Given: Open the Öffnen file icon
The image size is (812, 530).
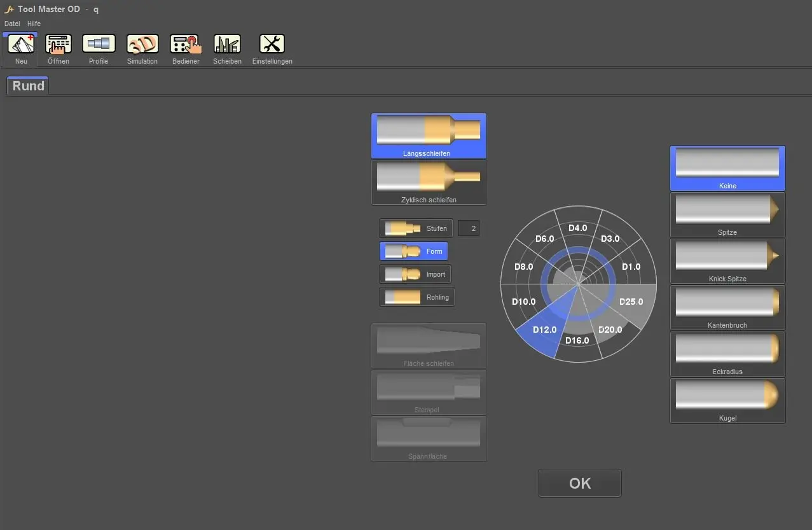Looking at the screenshot, I should click(58, 45).
